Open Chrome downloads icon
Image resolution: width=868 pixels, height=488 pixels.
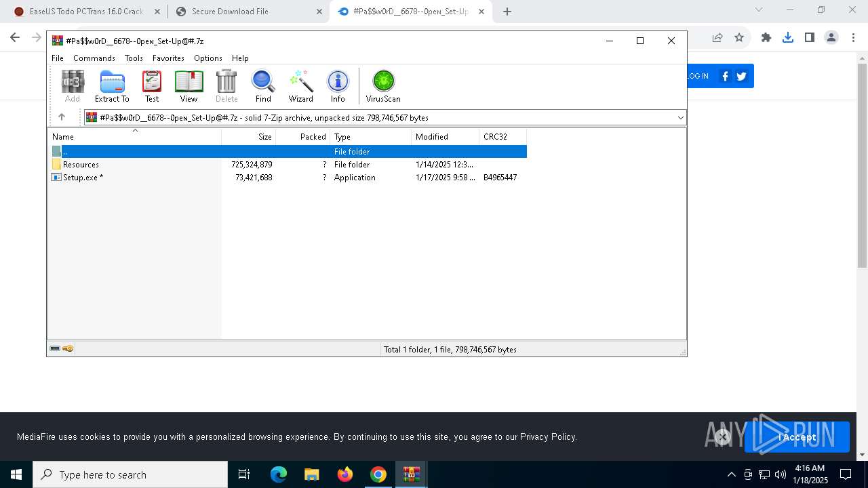pos(787,37)
